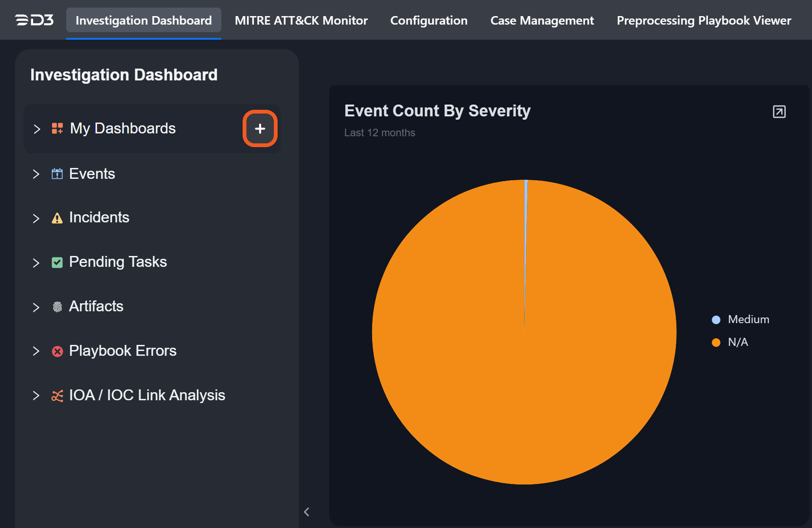The width and height of the screenshot is (812, 528).
Task: Click the Artifacts fingerprint icon
Action: [x=57, y=307]
